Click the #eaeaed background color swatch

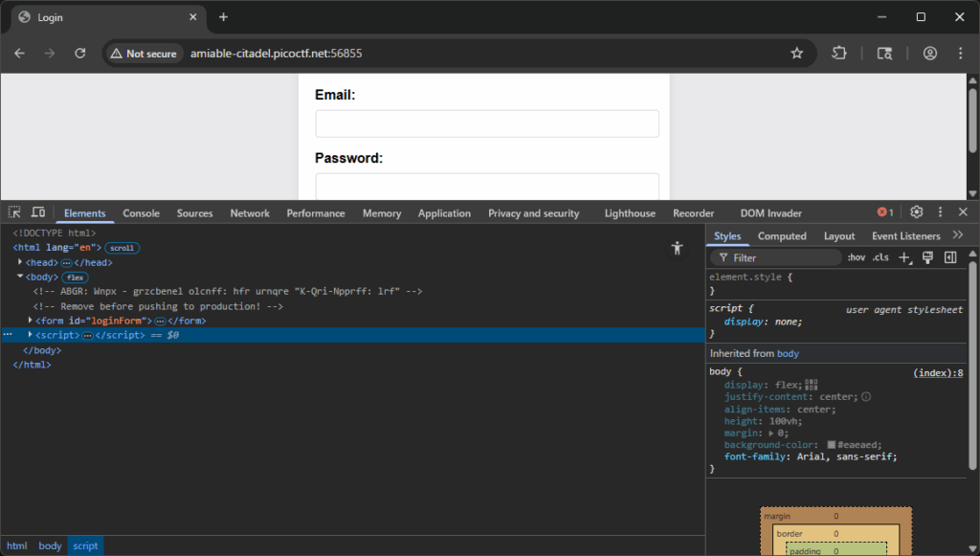point(832,445)
